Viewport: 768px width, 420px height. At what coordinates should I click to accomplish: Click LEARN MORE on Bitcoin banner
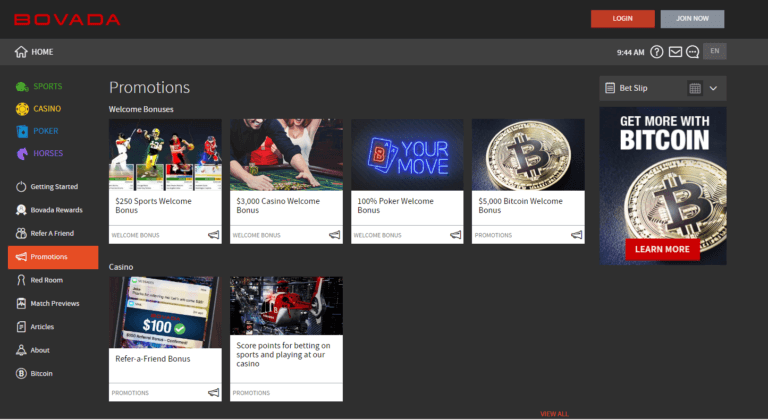point(662,249)
